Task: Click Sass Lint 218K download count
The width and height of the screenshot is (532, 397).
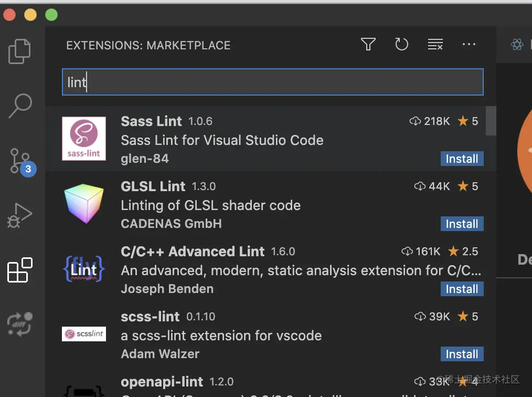Action: point(430,121)
